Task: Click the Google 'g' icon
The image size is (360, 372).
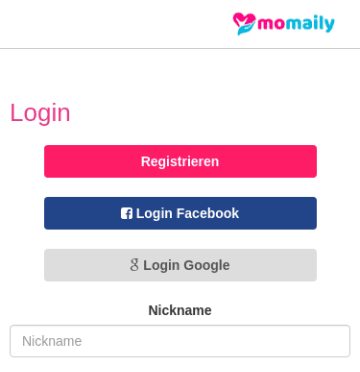Action: pyautogui.click(x=134, y=265)
